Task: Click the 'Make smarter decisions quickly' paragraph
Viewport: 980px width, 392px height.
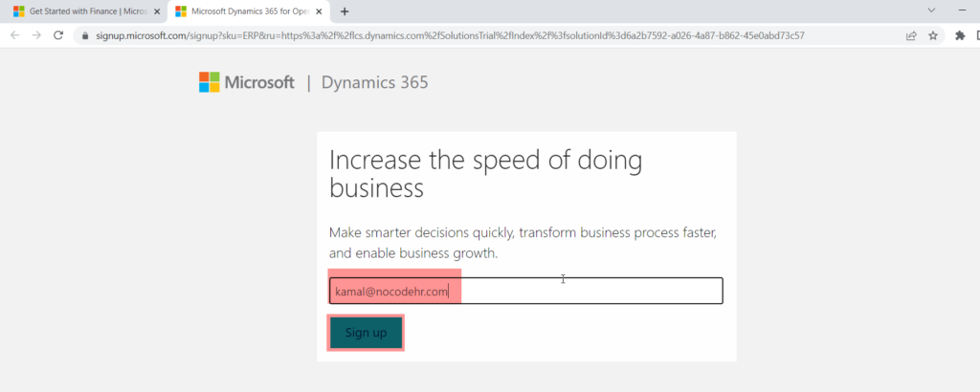Action: tap(523, 244)
